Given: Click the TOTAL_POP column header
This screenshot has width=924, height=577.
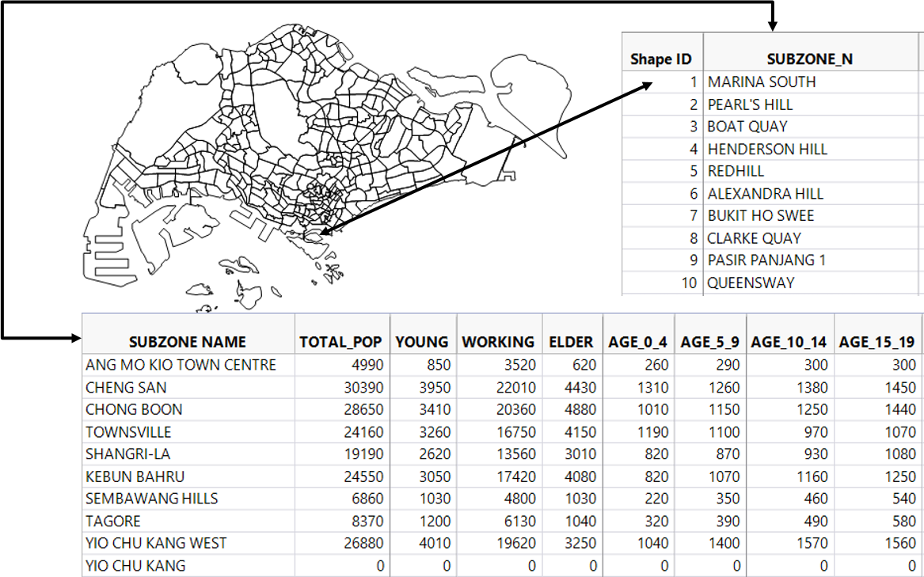Looking at the screenshot, I should [x=342, y=334].
